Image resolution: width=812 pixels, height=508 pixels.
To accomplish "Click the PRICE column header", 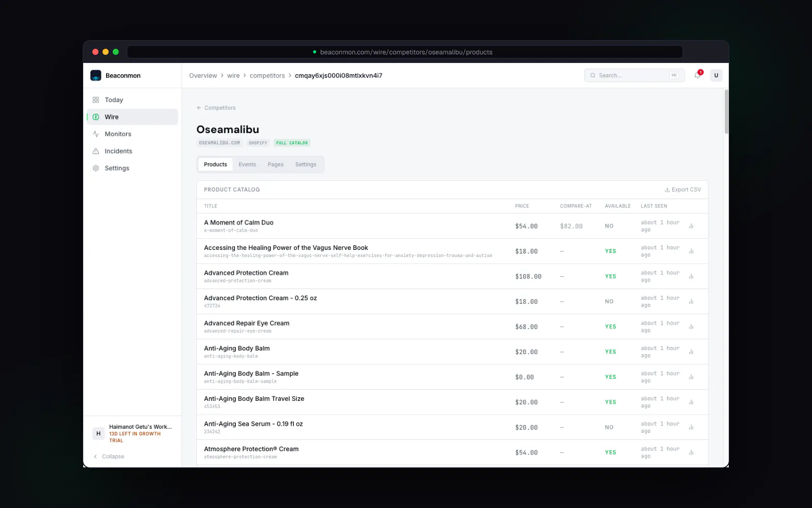I will 522,206.
